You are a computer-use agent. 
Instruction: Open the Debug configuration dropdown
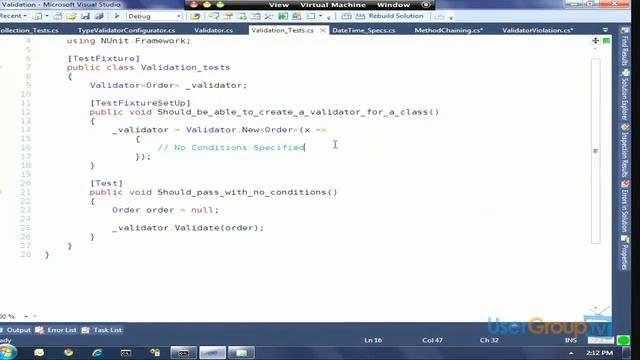pyautogui.click(x=154, y=16)
